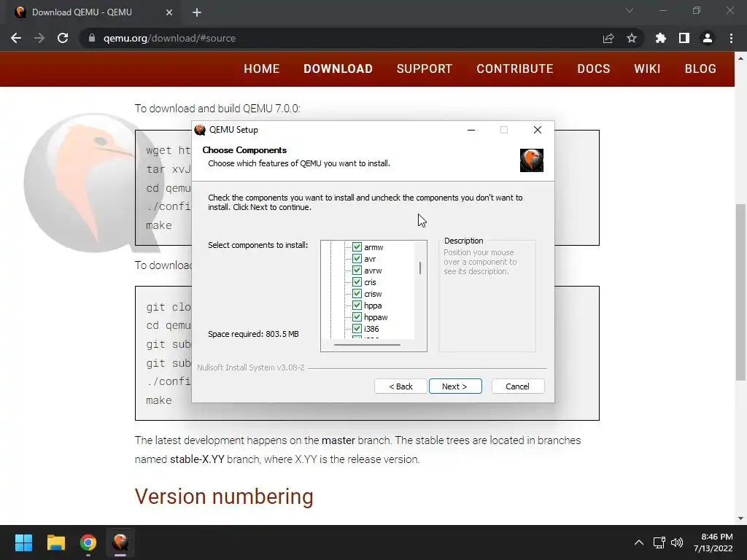Show hidden system tray icons
Image resolution: width=747 pixels, height=560 pixels.
[x=639, y=542]
